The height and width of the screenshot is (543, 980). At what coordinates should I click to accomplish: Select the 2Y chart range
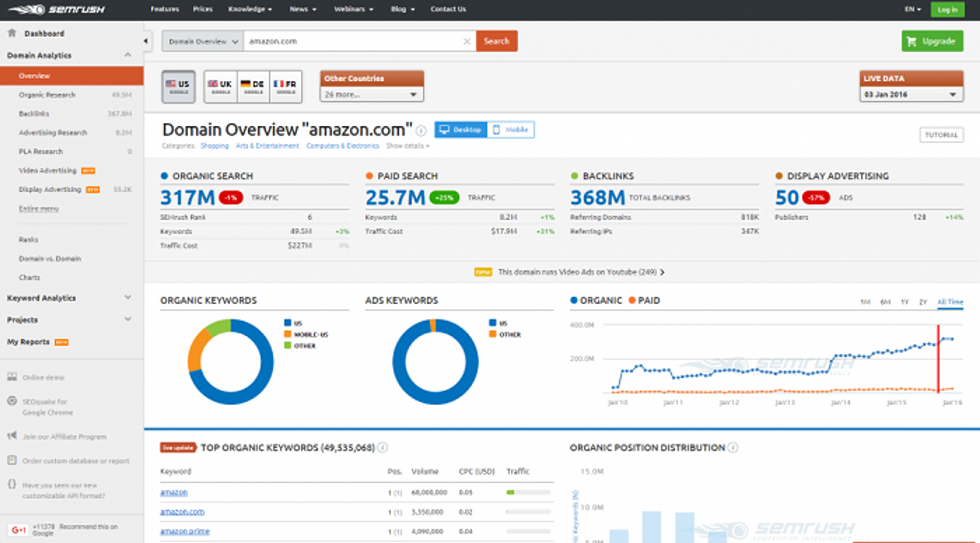[x=923, y=302]
